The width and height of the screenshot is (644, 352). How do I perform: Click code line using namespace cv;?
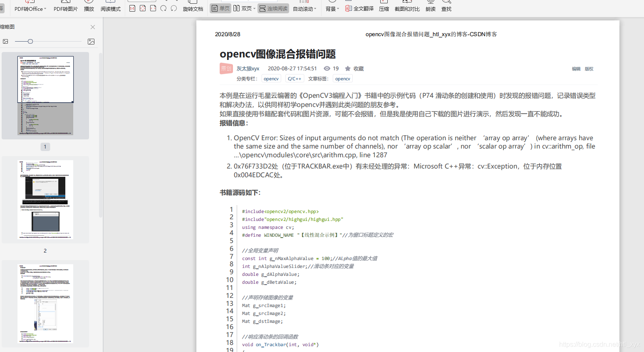tap(268, 227)
